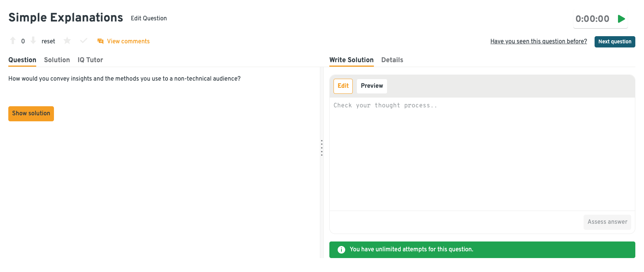
Task: Click Edit Question link
Action: [149, 18]
